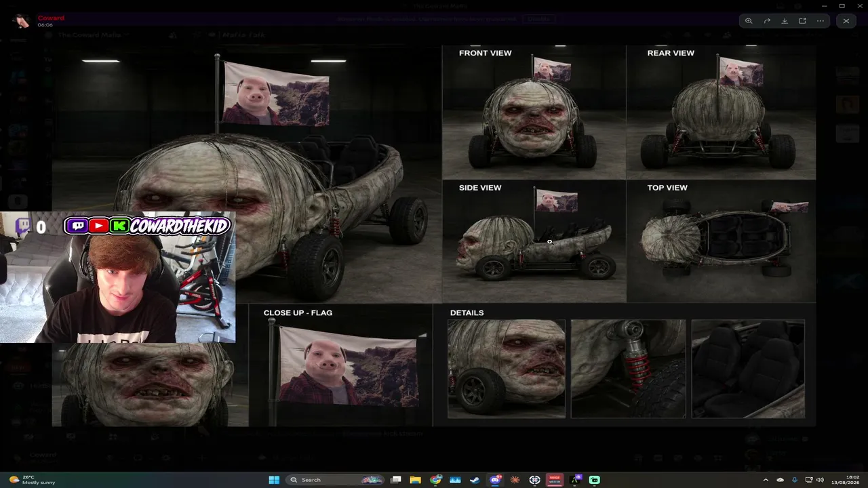Open the Windows Start menu
This screenshot has width=868, height=488.
(274, 480)
